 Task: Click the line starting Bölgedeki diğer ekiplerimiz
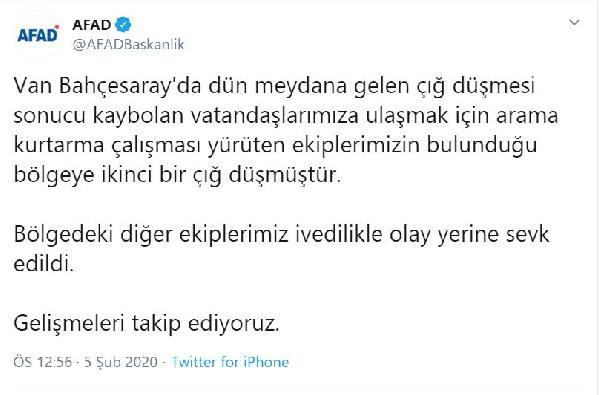pos(282,235)
